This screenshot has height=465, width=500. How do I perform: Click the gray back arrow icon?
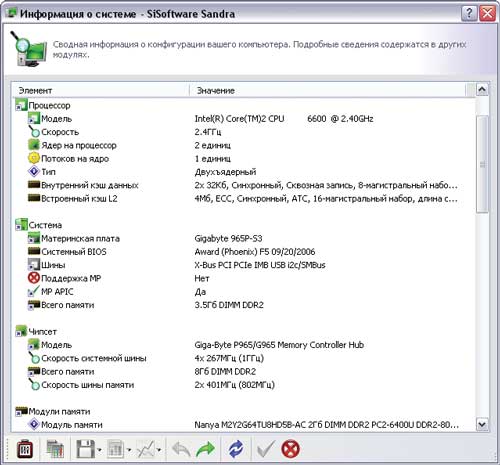point(181,449)
